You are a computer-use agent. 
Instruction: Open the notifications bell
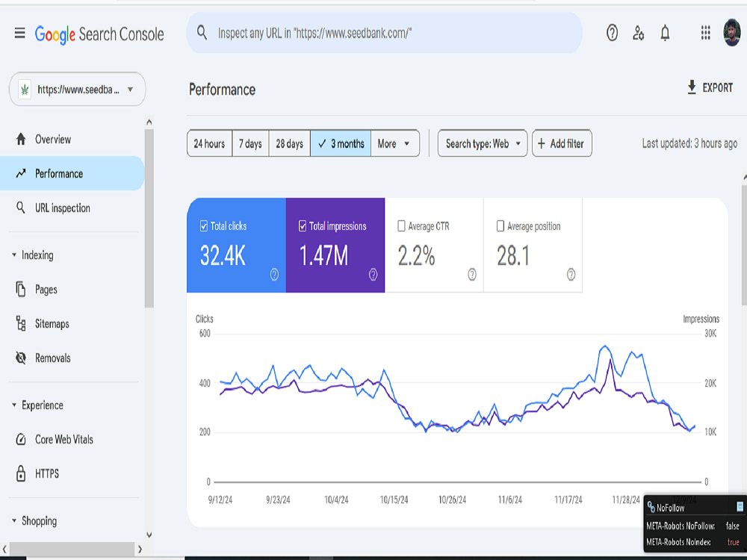(x=665, y=33)
